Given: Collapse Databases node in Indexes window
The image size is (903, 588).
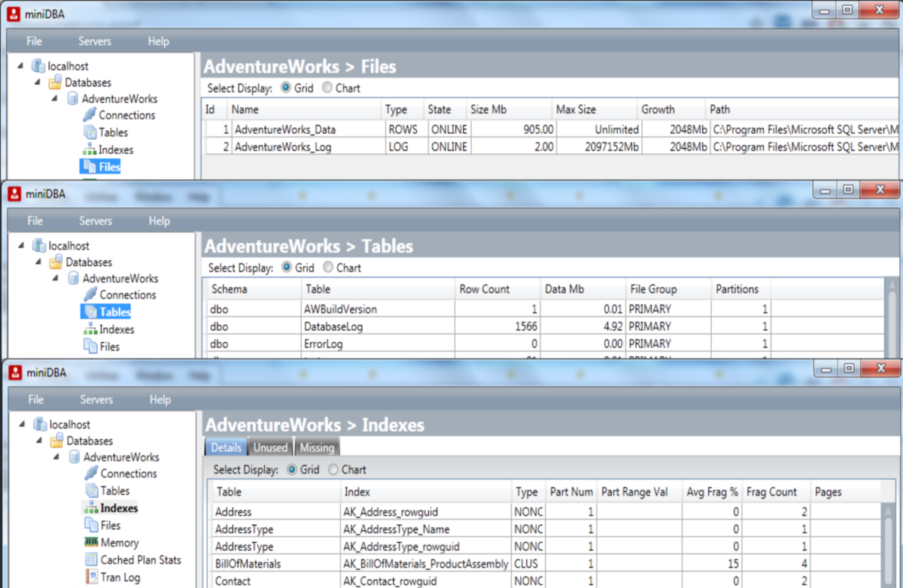Looking at the screenshot, I should point(38,441).
